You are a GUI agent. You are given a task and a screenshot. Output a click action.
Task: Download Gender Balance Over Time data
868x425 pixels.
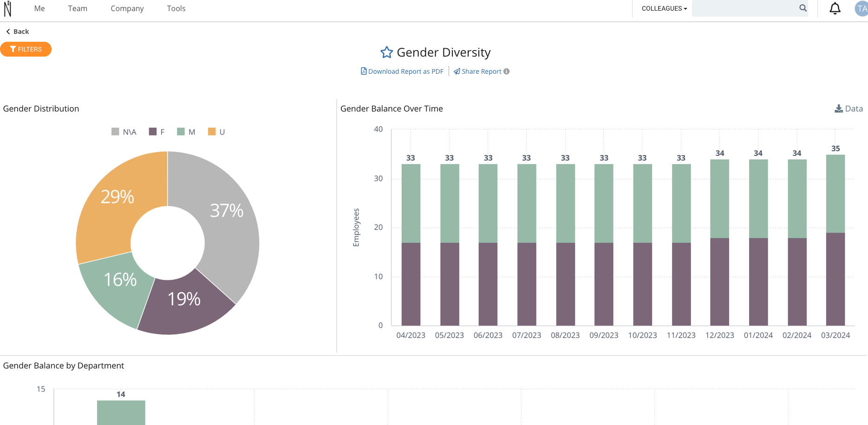point(848,109)
